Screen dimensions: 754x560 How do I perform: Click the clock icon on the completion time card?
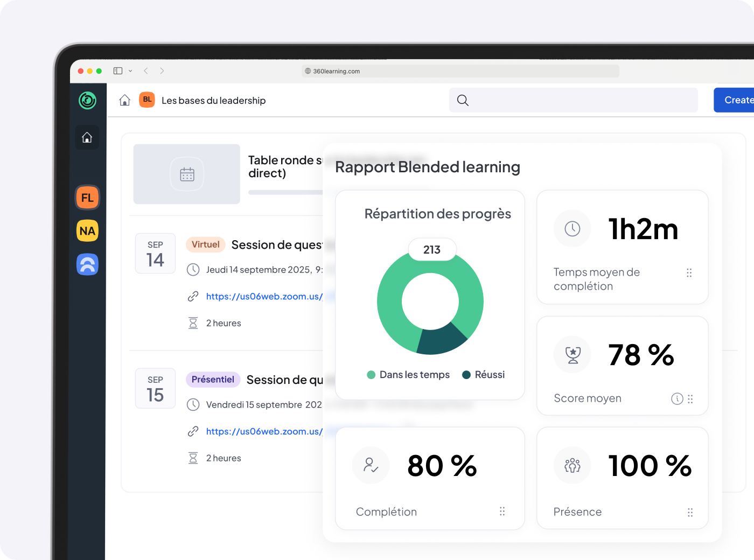tap(572, 228)
